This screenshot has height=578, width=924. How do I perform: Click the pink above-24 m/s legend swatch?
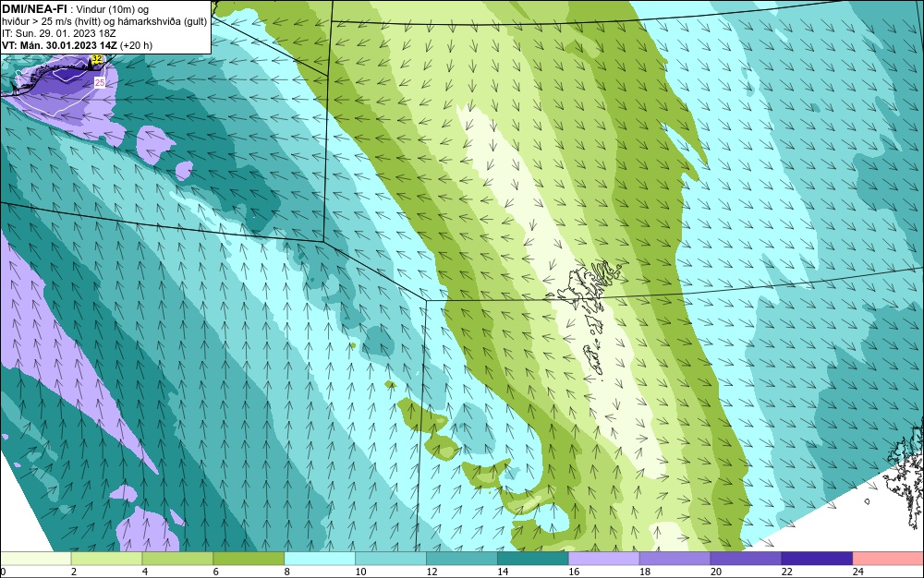pos(888,558)
